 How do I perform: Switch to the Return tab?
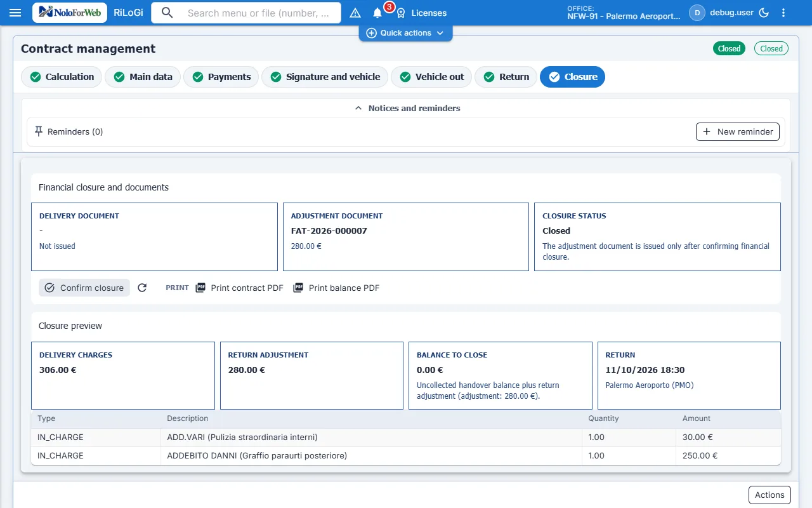tap(506, 77)
